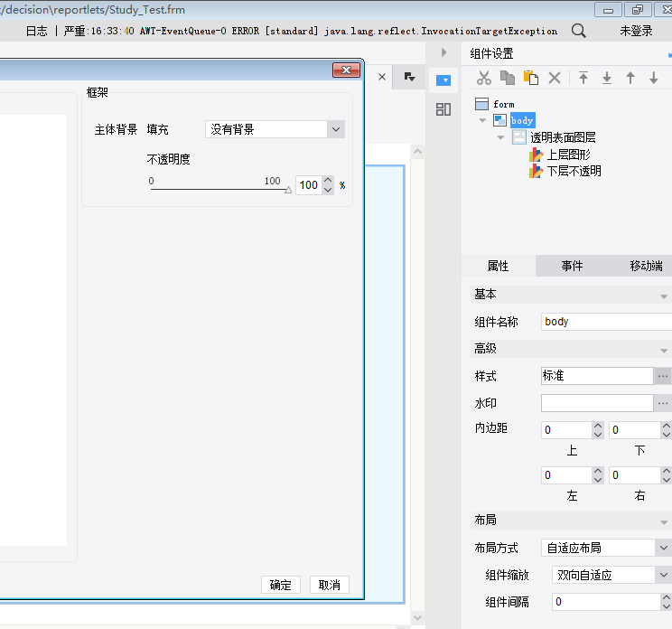The width and height of the screenshot is (672, 629).
Task: Click the paste clipboard icon
Action: coord(531,78)
